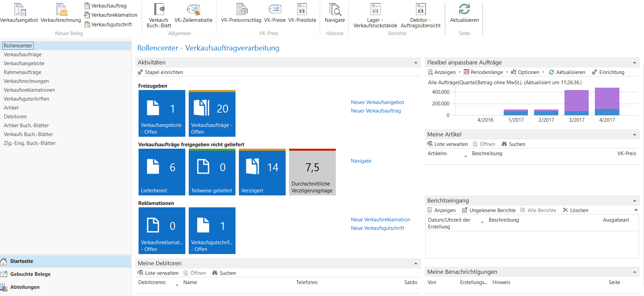The height and width of the screenshot is (296, 644).
Task: Click Verkaufsauftrag in Neuer Beleg group
Action: tap(105, 6)
